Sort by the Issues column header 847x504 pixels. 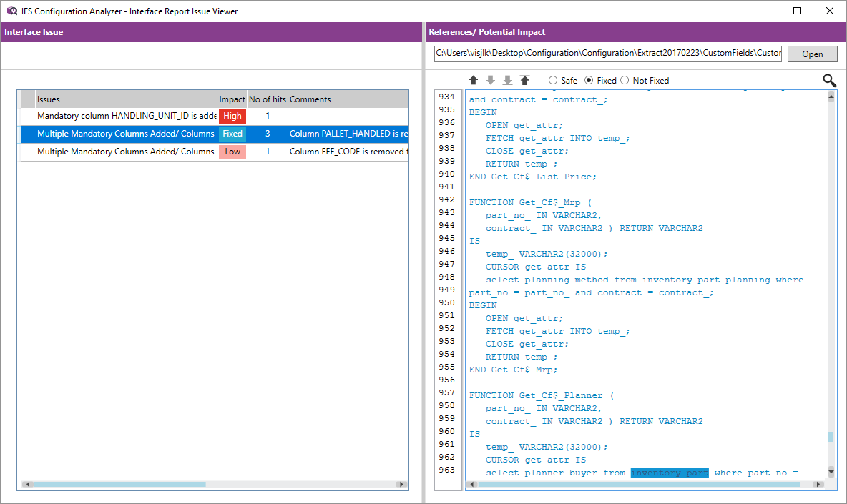tap(126, 99)
